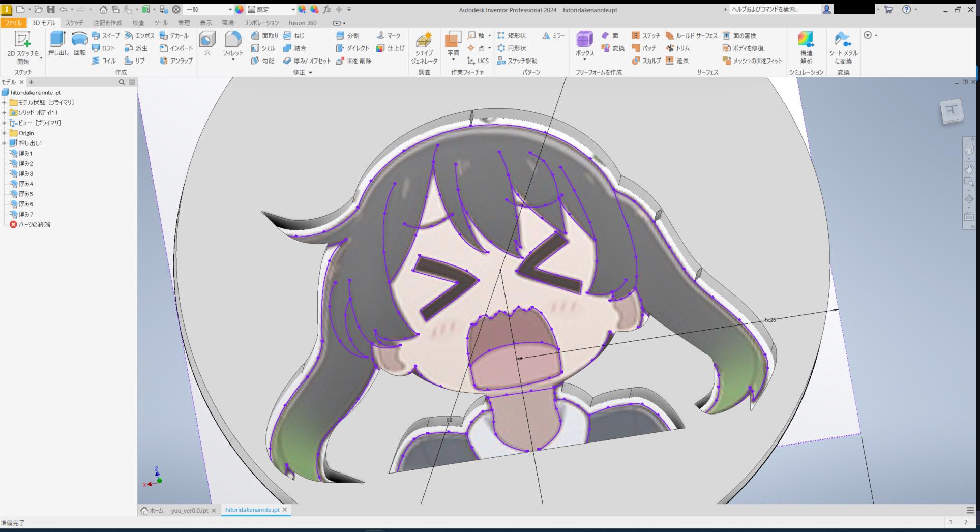
Task: Select the 穴 hole tool
Action: [207, 44]
